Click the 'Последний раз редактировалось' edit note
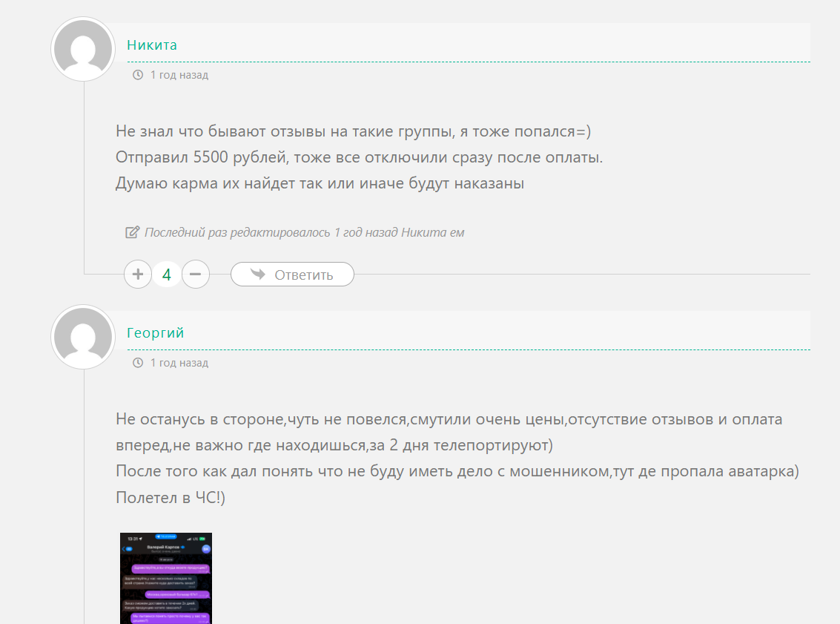 point(304,232)
